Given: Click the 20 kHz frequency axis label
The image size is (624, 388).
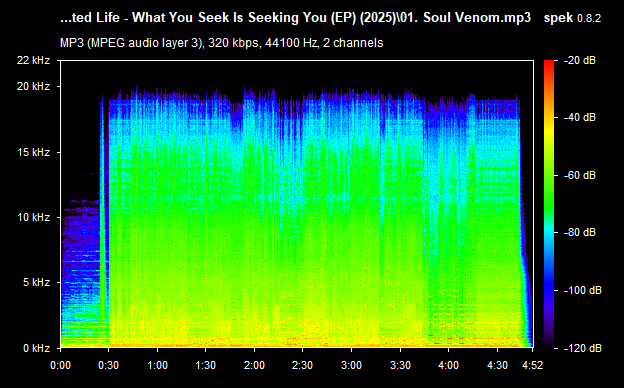Looking at the screenshot, I should point(33,86).
